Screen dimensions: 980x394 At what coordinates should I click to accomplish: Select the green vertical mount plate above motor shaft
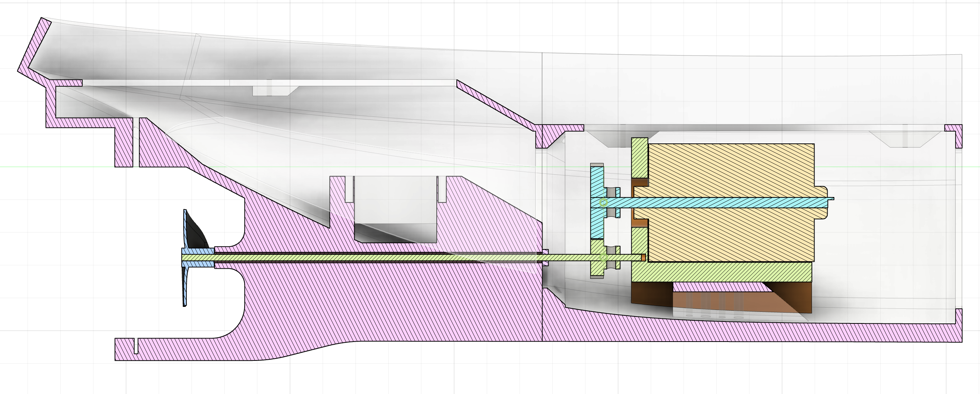[640, 157]
